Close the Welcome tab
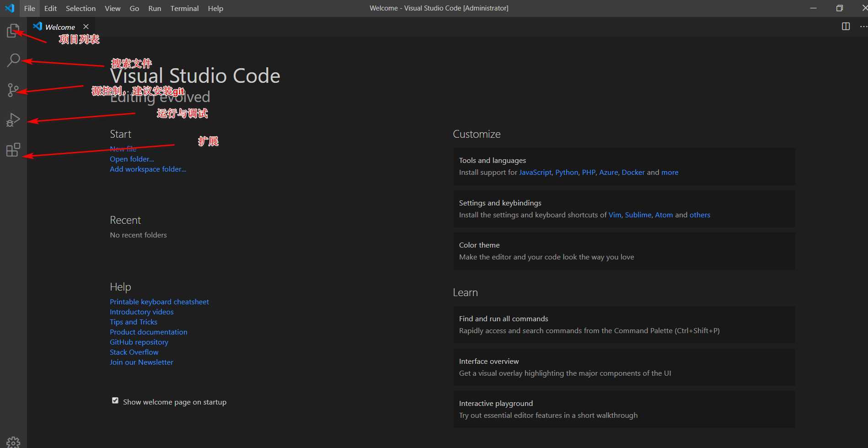The width and height of the screenshot is (868, 448). coord(86,27)
